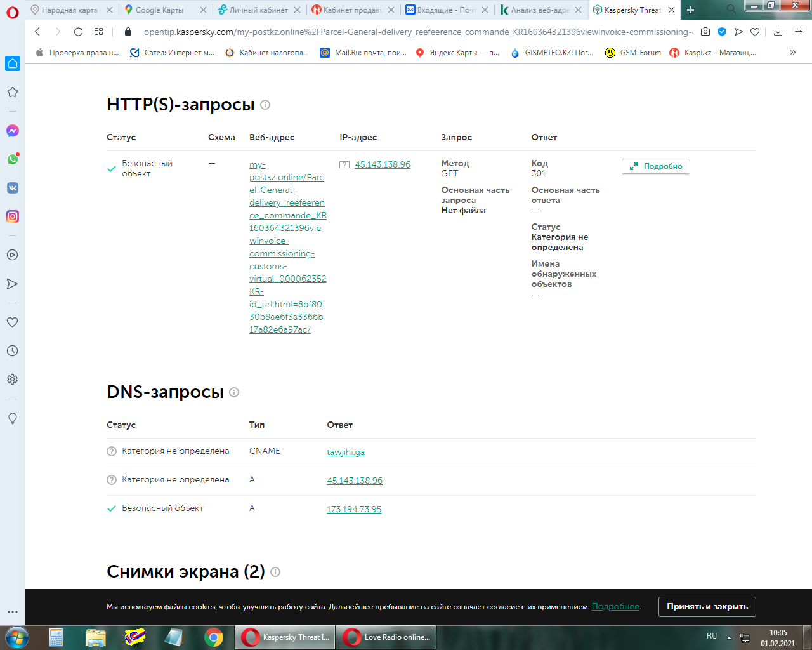Open sidebar setup three-dots menu
Screen dimensions: 812x650
[13, 612]
